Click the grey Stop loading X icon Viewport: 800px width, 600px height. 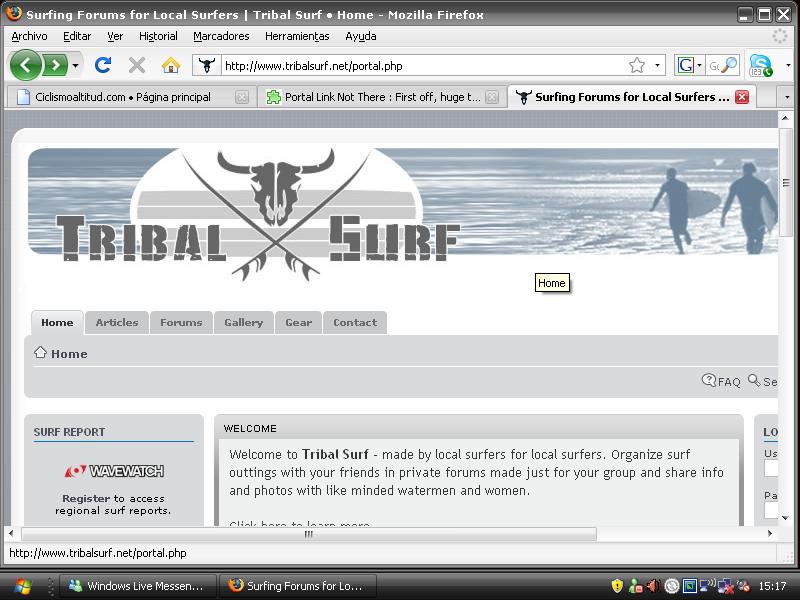[137, 65]
